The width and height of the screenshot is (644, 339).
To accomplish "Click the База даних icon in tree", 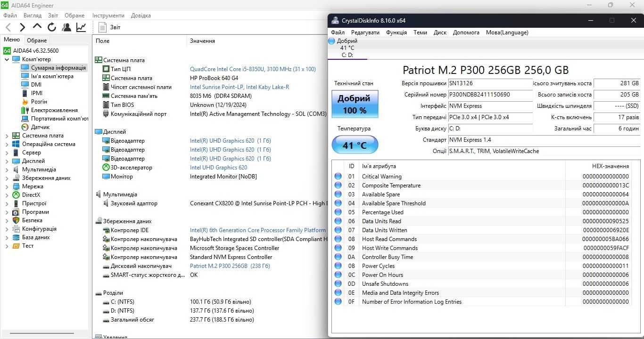I will tap(16, 237).
